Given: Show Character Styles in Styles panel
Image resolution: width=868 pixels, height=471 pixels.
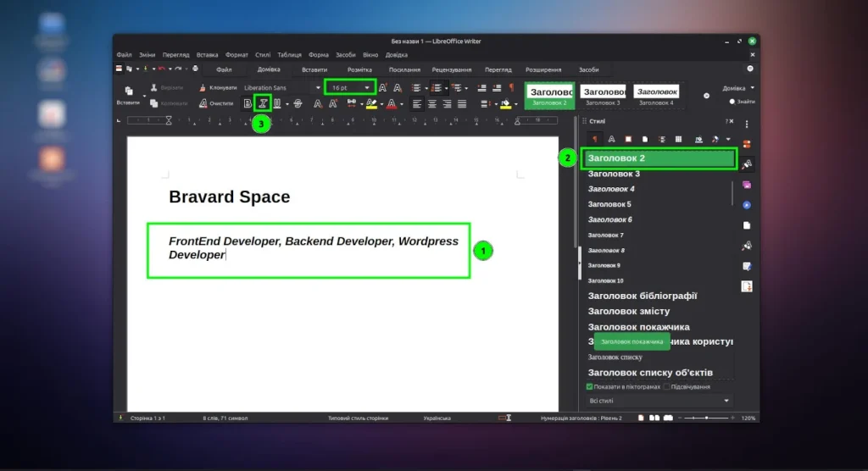Looking at the screenshot, I should [x=611, y=139].
